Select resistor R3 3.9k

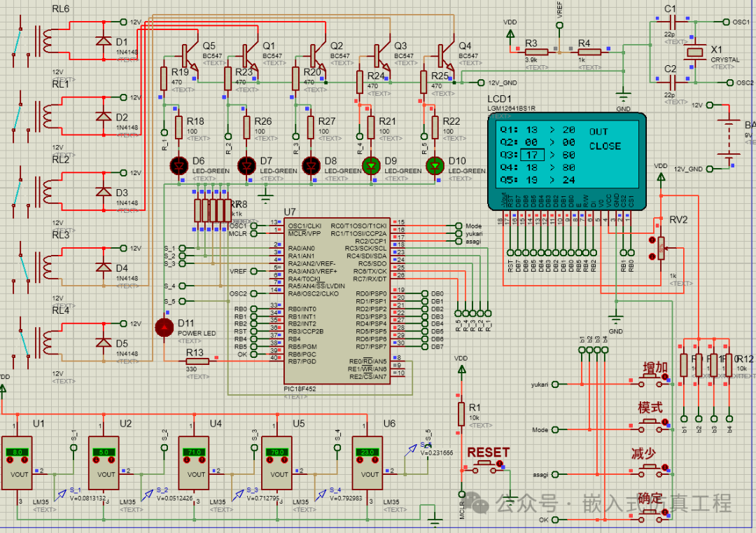537,52
